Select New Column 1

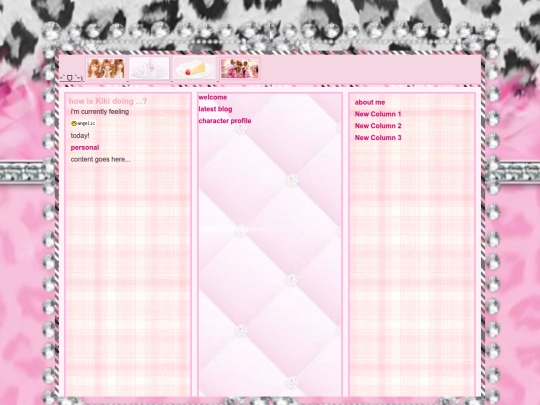378,114
